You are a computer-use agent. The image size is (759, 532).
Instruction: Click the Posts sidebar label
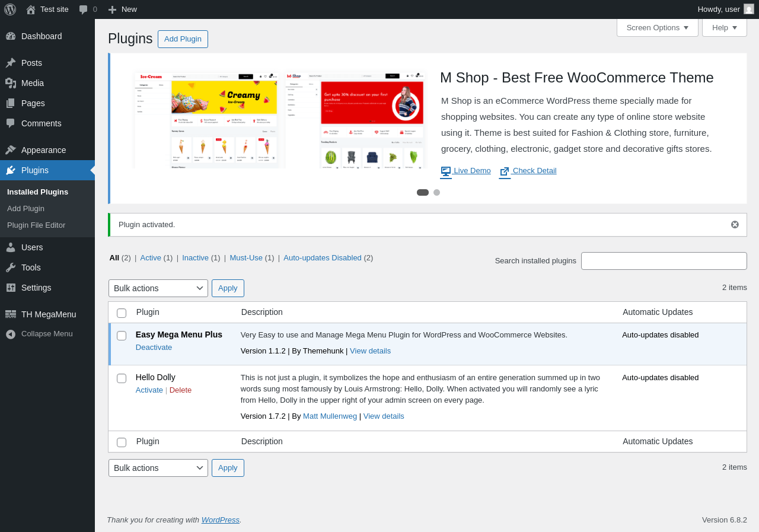tap(31, 63)
